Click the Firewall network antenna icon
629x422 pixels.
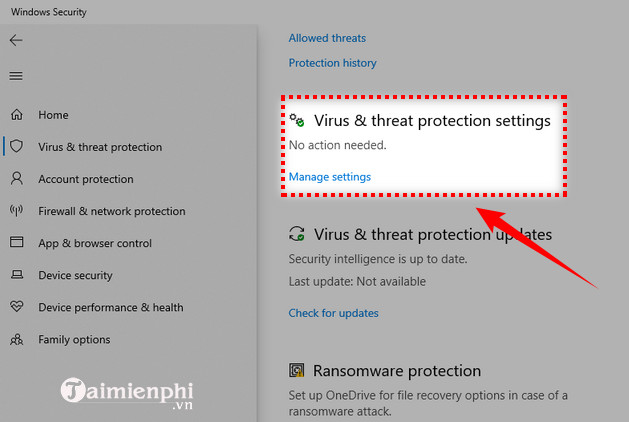point(17,211)
